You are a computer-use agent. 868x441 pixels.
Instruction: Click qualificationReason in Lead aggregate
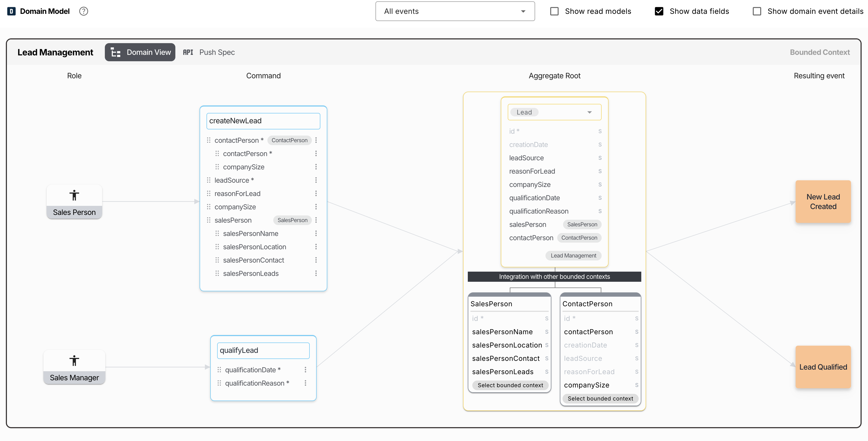[x=539, y=211]
